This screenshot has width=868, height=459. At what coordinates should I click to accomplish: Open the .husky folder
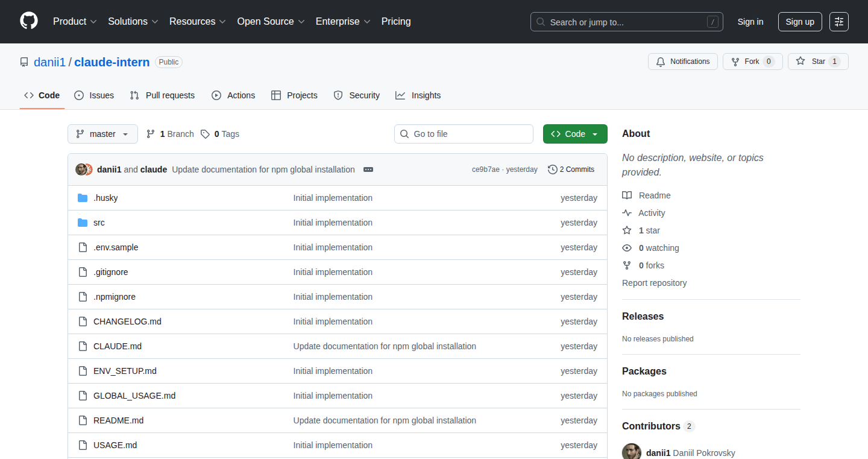point(105,198)
